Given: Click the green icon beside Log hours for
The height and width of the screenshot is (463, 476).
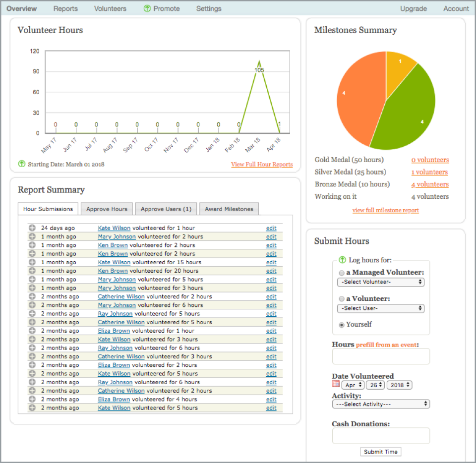Looking at the screenshot, I should tap(343, 260).
